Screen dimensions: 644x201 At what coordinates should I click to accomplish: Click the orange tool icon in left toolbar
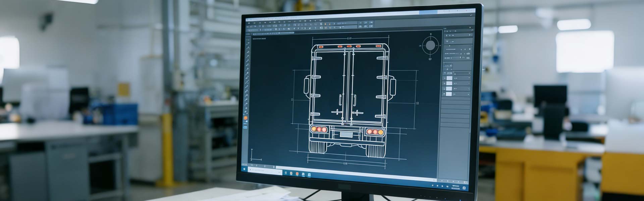tap(246, 118)
